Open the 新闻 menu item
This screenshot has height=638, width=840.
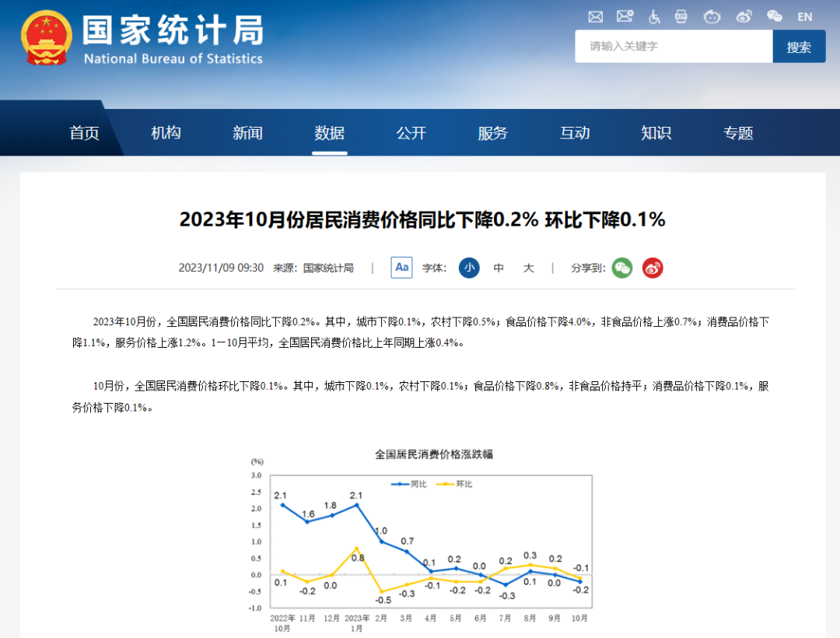[x=247, y=132]
